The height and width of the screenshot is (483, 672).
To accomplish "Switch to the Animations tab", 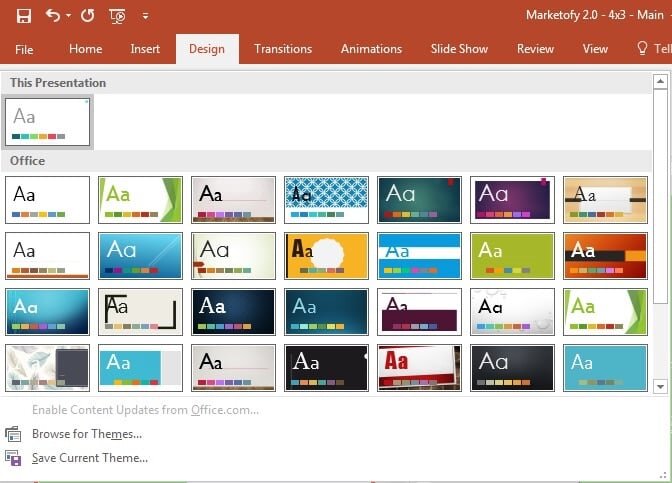I will 371,49.
